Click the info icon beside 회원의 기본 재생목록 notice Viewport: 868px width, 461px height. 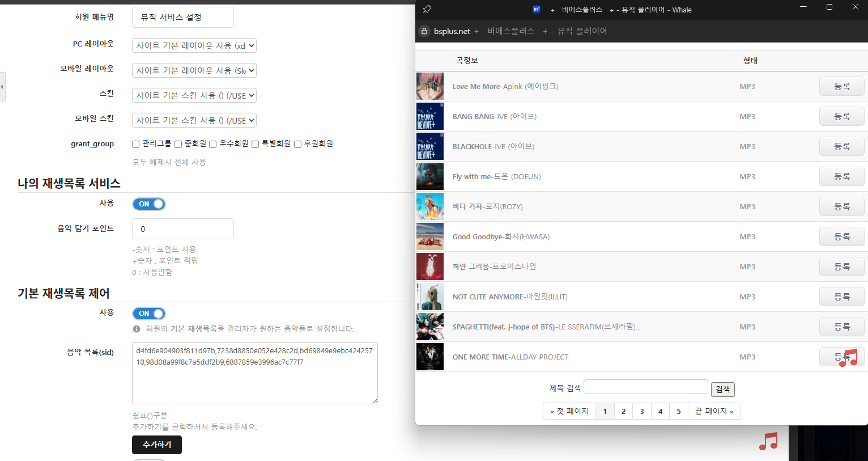137,329
